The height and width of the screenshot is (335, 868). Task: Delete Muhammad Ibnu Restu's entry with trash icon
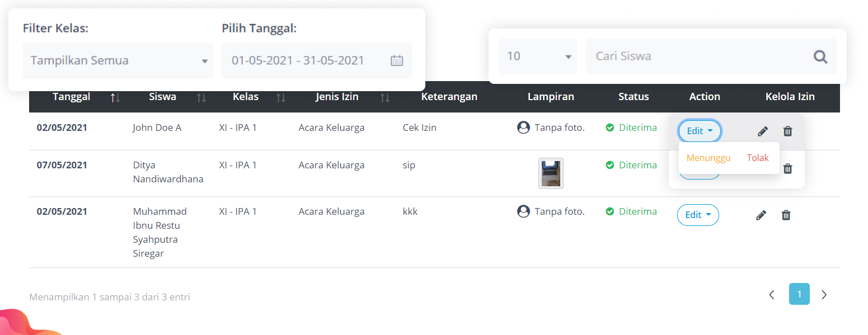tap(786, 215)
